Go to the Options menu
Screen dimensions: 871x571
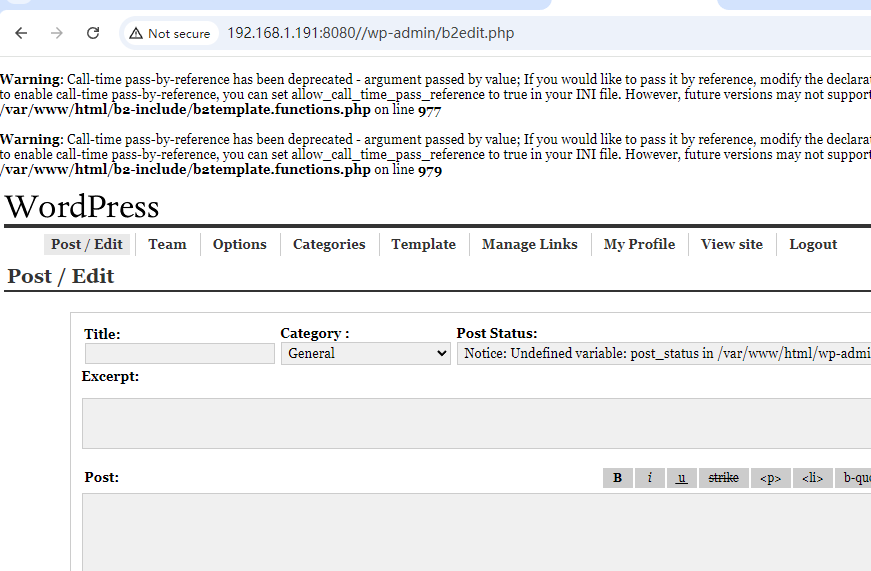click(x=239, y=244)
